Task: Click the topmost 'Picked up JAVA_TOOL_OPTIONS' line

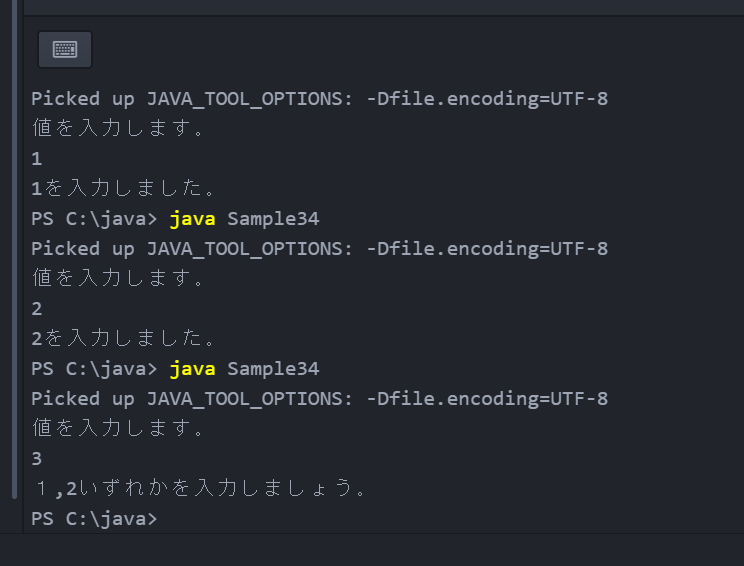Action: point(319,99)
